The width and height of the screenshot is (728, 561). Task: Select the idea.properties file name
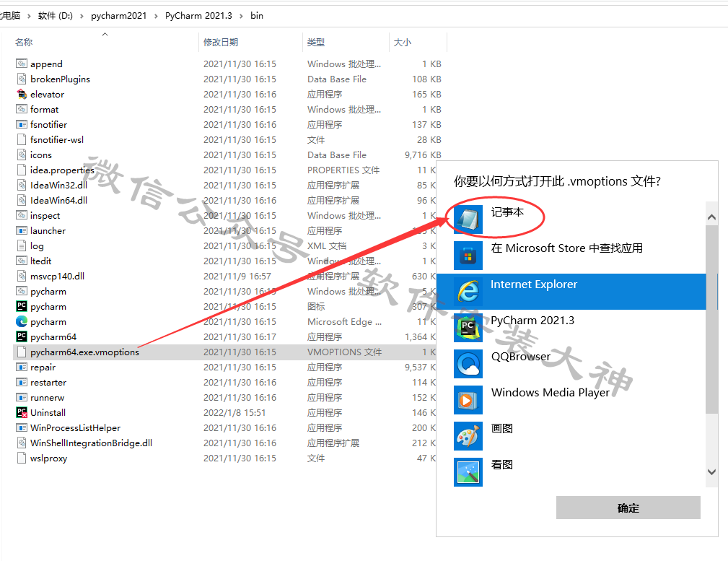point(62,170)
